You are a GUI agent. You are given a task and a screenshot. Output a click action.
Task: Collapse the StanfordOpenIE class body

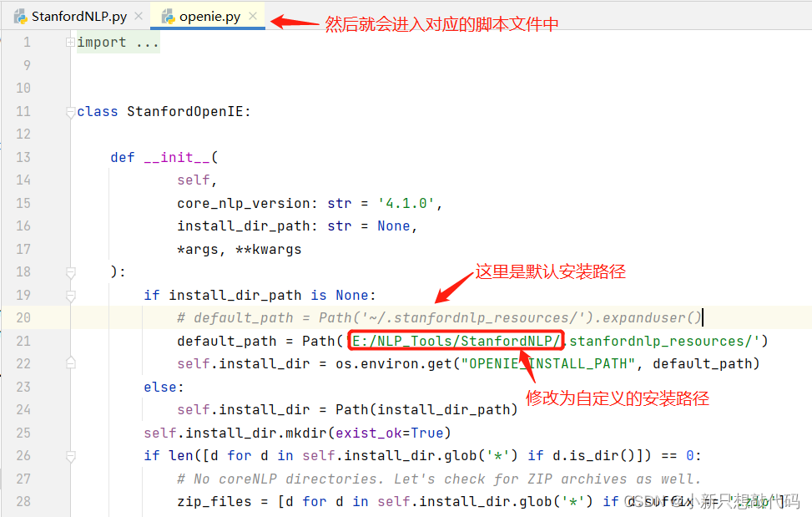[71, 111]
